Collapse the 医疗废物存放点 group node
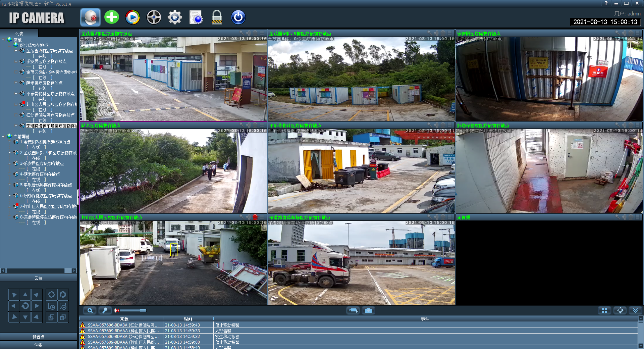 pos(10,45)
